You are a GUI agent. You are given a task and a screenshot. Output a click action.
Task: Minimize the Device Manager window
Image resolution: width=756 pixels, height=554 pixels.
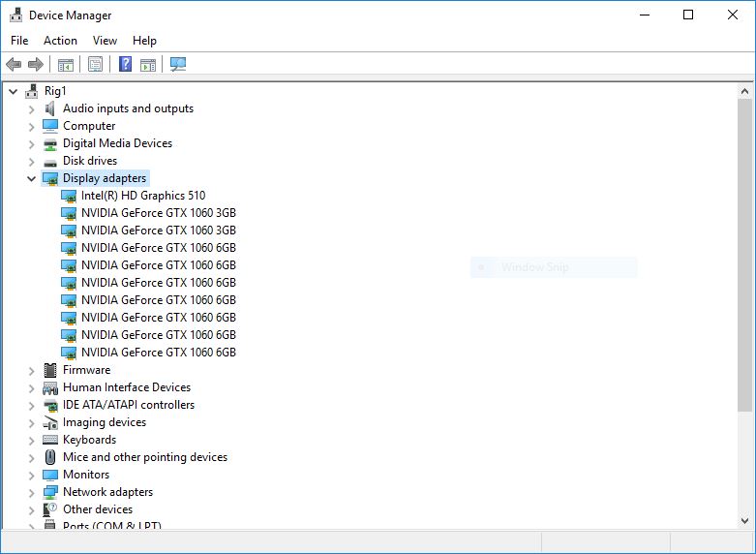(x=645, y=15)
